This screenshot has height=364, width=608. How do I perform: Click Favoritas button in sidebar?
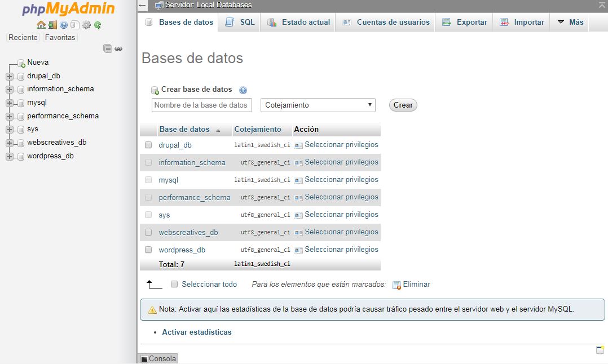[60, 38]
